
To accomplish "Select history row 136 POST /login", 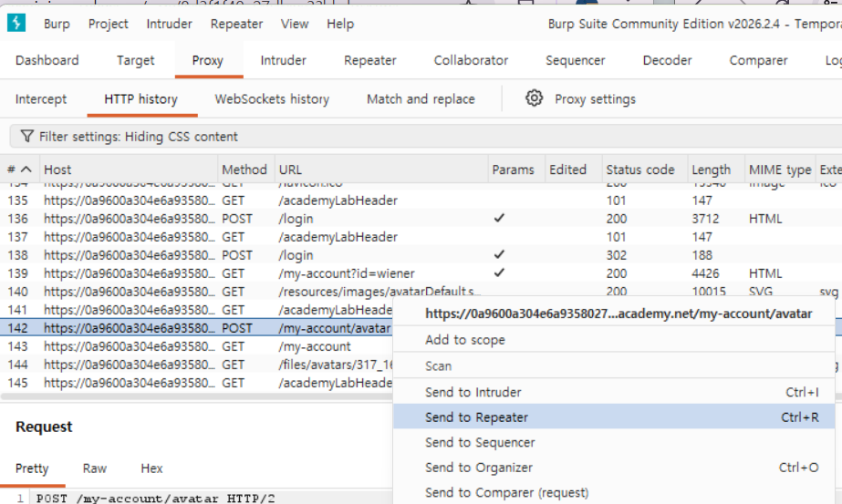I will pyautogui.click(x=421, y=219).
